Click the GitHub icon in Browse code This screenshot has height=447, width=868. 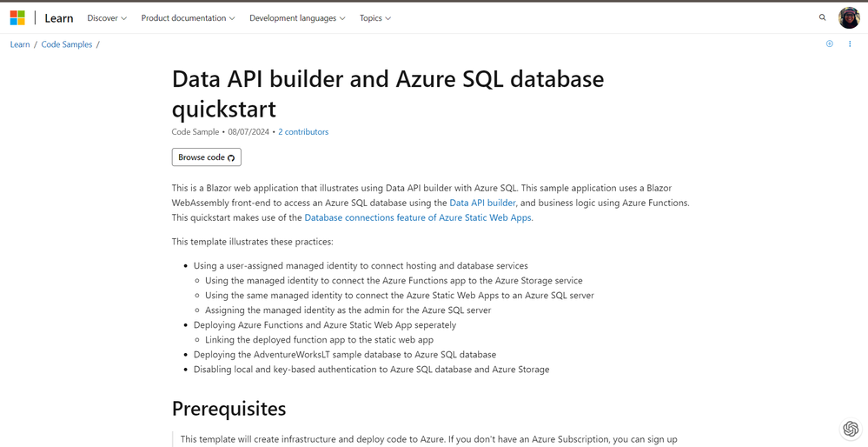click(231, 158)
